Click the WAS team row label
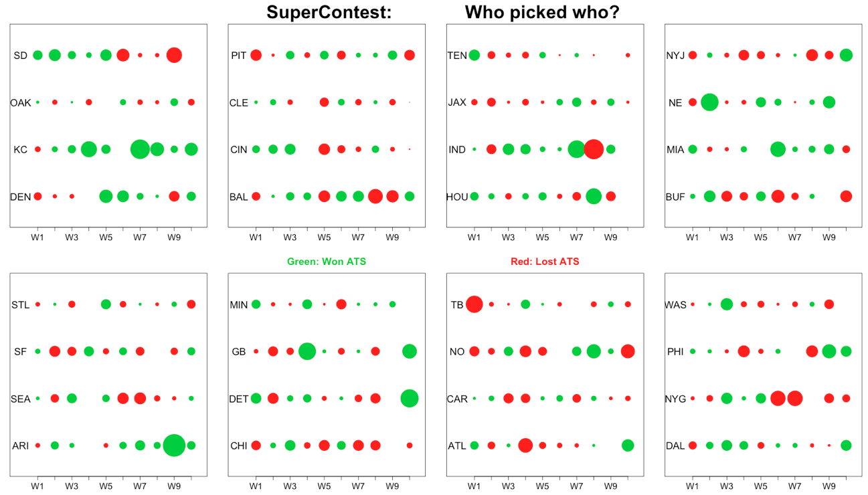868x495 pixels. click(x=675, y=305)
